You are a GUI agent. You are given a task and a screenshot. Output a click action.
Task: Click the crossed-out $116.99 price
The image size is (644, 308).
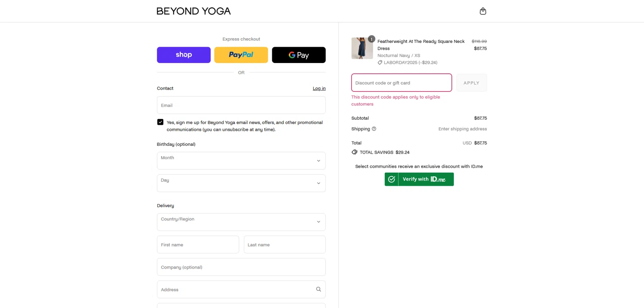(479, 41)
